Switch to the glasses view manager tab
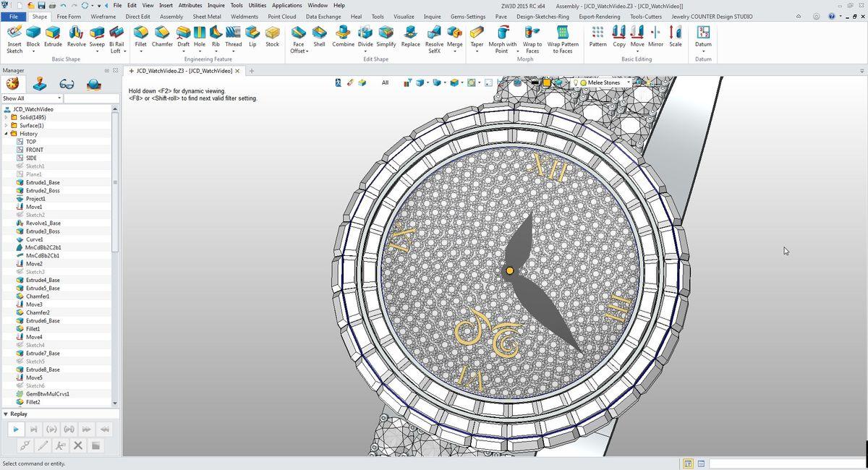 67,84
